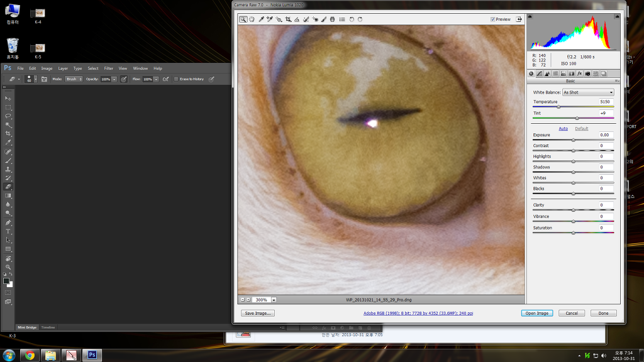
Task: Open the eraser Mode dropdown
Action: tap(74, 79)
